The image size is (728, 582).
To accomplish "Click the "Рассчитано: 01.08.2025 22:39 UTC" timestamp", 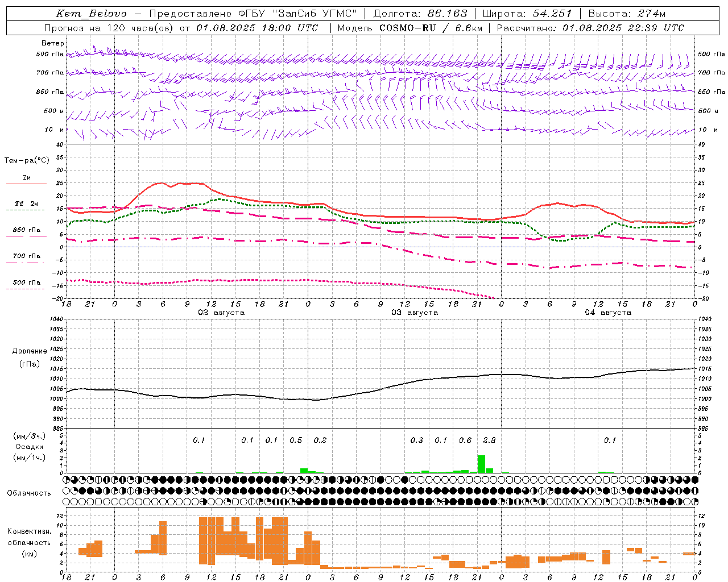I will point(590,28).
